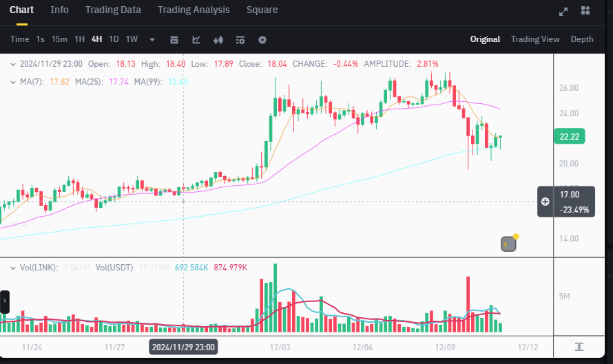Click the MA(99) value 15.65
The image size is (613, 364).
[x=178, y=82]
